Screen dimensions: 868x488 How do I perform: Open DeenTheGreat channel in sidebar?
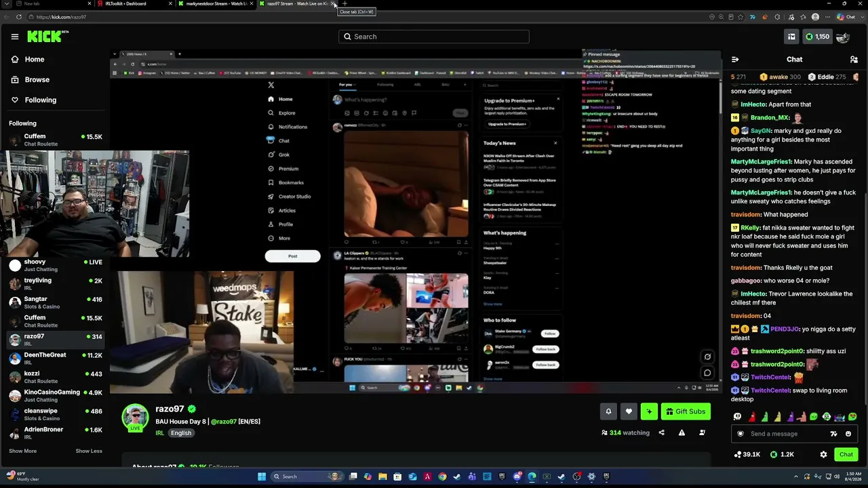[x=56, y=359]
